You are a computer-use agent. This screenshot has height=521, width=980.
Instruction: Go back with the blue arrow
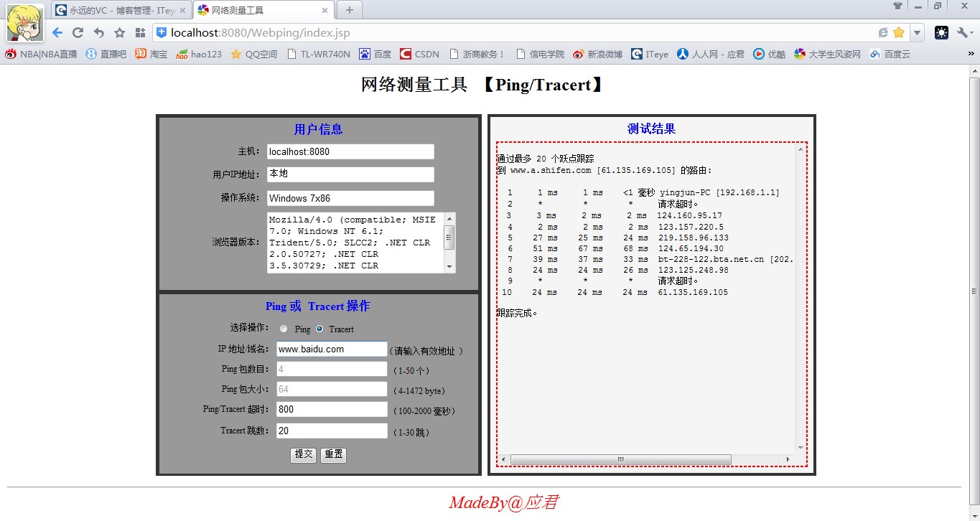57,32
